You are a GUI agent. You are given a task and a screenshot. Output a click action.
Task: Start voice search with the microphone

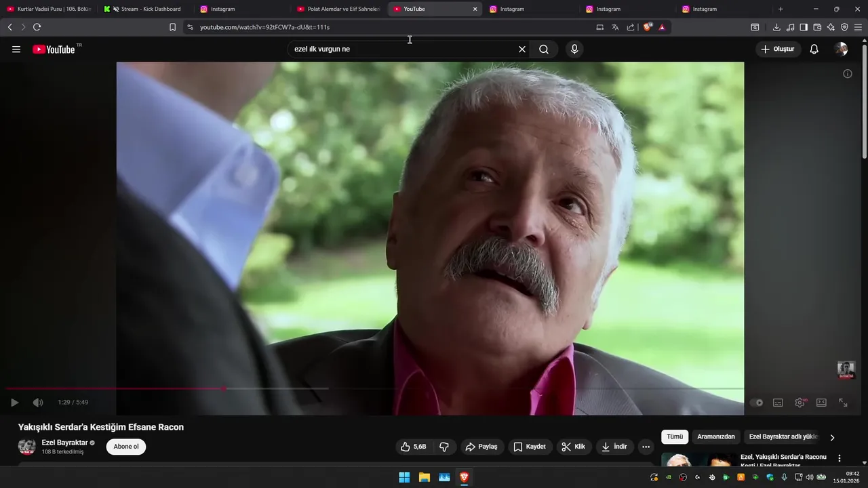pyautogui.click(x=574, y=49)
